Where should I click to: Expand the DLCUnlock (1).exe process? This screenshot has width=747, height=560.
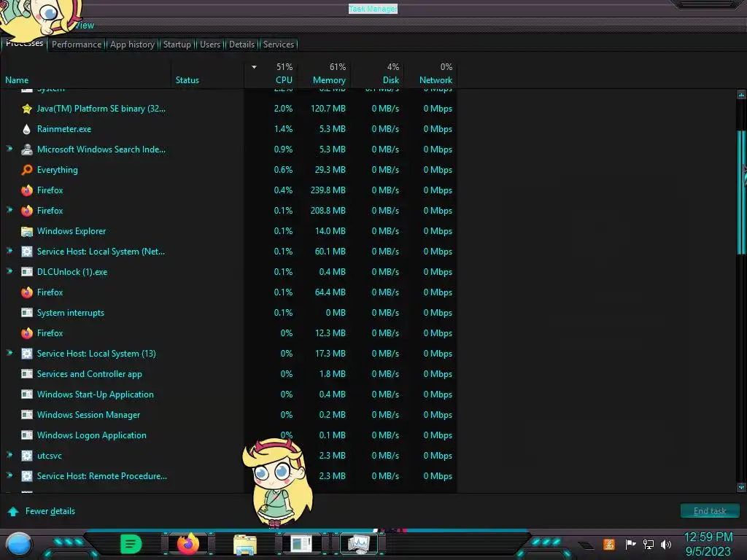coord(9,271)
